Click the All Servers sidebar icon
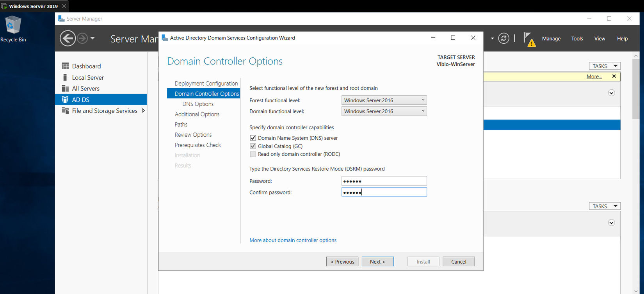The image size is (644, 294). coord(65,89)
